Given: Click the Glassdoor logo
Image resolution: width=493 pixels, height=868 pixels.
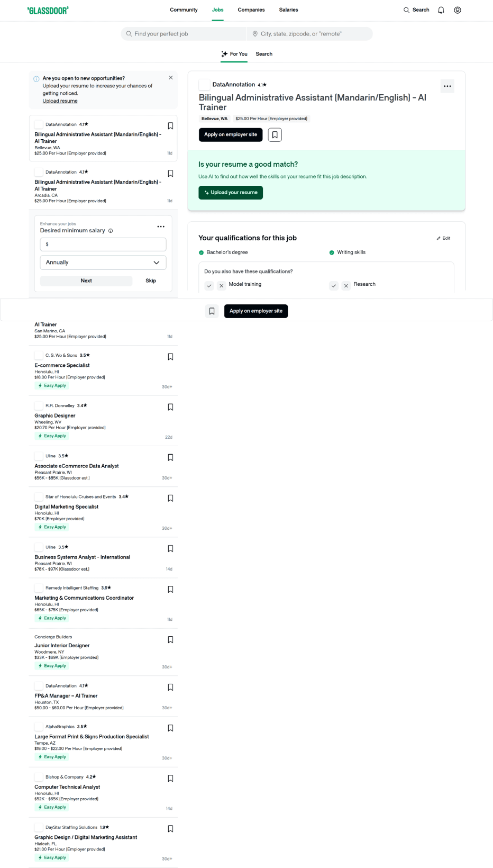Looking at the screenshot, I should pos(48,10).
